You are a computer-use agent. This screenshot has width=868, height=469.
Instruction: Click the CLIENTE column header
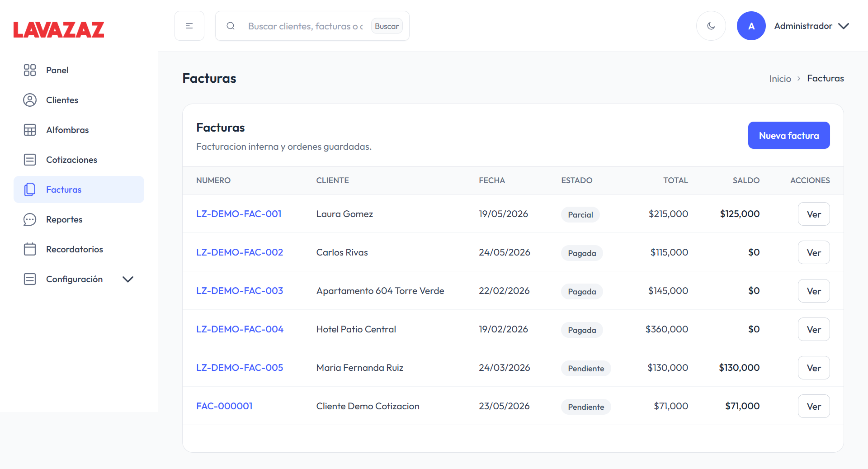pos(332,180)
